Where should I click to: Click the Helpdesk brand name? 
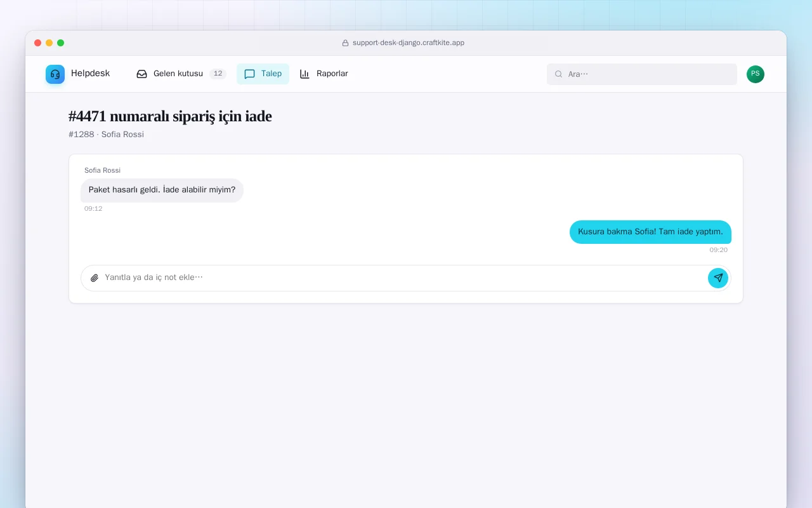(x=90, y=74)
